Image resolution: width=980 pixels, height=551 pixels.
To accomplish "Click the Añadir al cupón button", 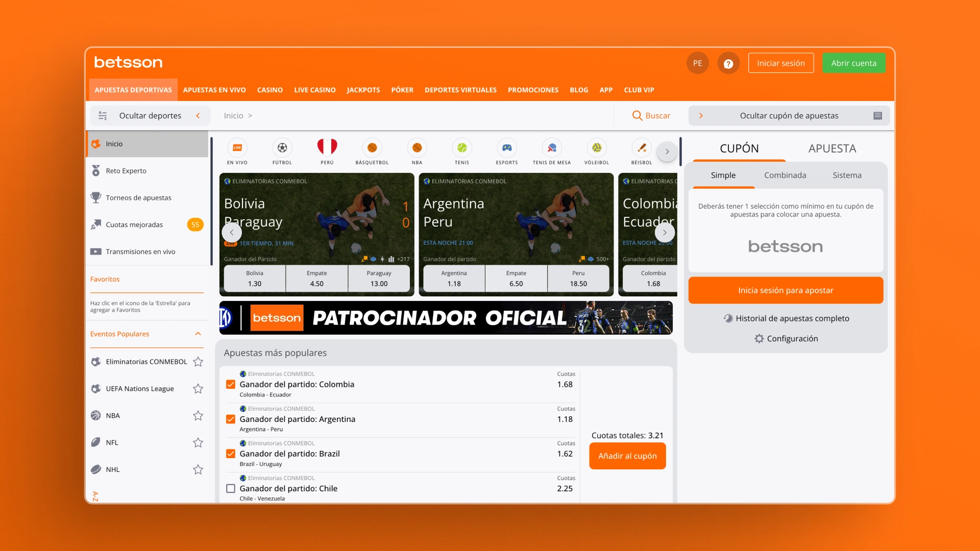I will [x=627, y=456].
